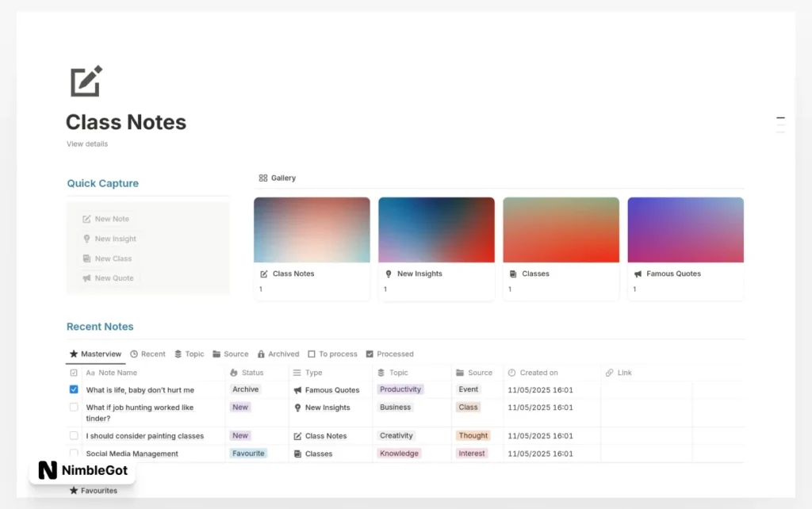812x509 pixels.
Task: Check the 'I should consider painting classes' checkbox
Action: tap(74, 435)
